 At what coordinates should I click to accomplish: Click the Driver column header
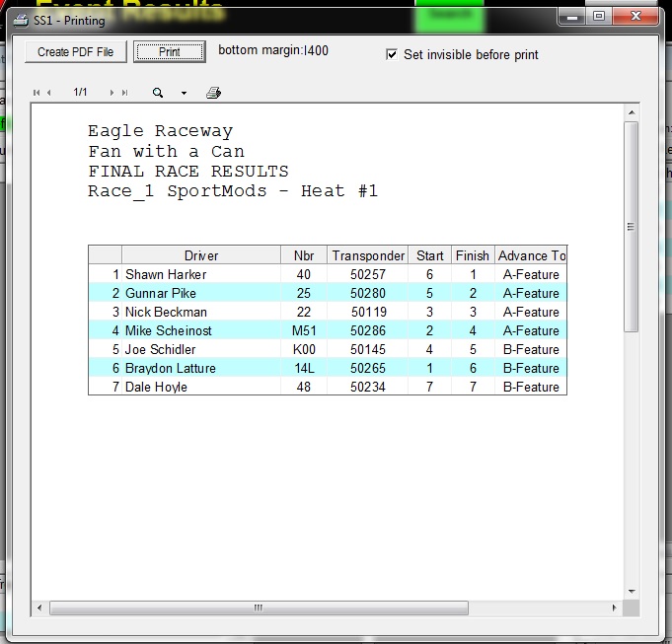point(201,255)
